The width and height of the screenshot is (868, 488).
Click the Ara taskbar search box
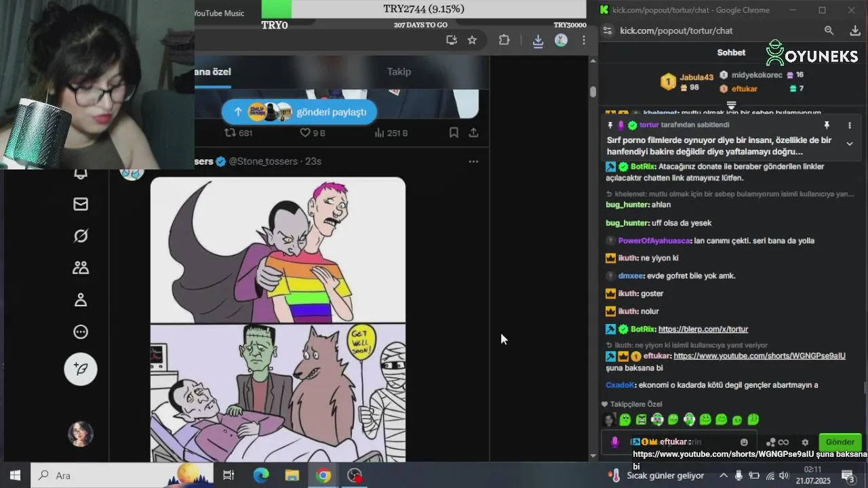coord(122,475)
